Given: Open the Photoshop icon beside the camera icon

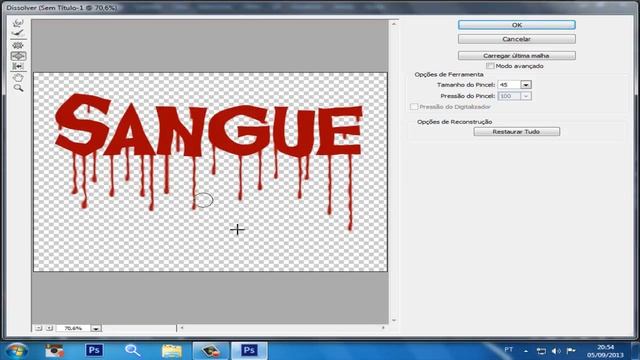Looking at the screenshot, I should [x=94, y=351].
